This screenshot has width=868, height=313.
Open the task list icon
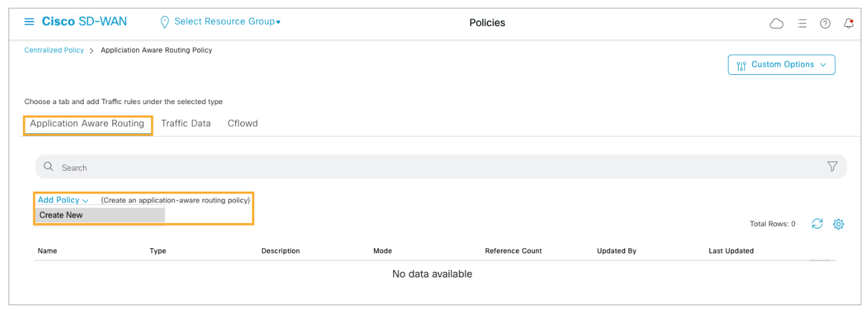pyautogui.click(x=801, y=23)
